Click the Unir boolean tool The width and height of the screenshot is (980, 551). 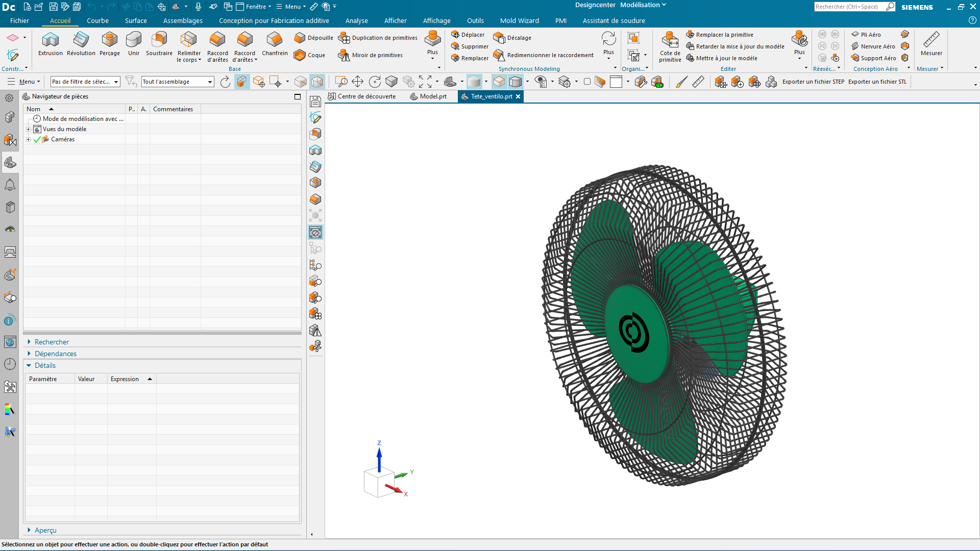(x=134, y=43)
